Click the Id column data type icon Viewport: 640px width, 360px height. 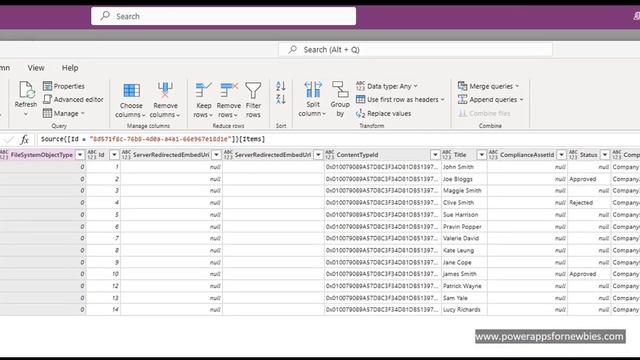coord(92,155)
